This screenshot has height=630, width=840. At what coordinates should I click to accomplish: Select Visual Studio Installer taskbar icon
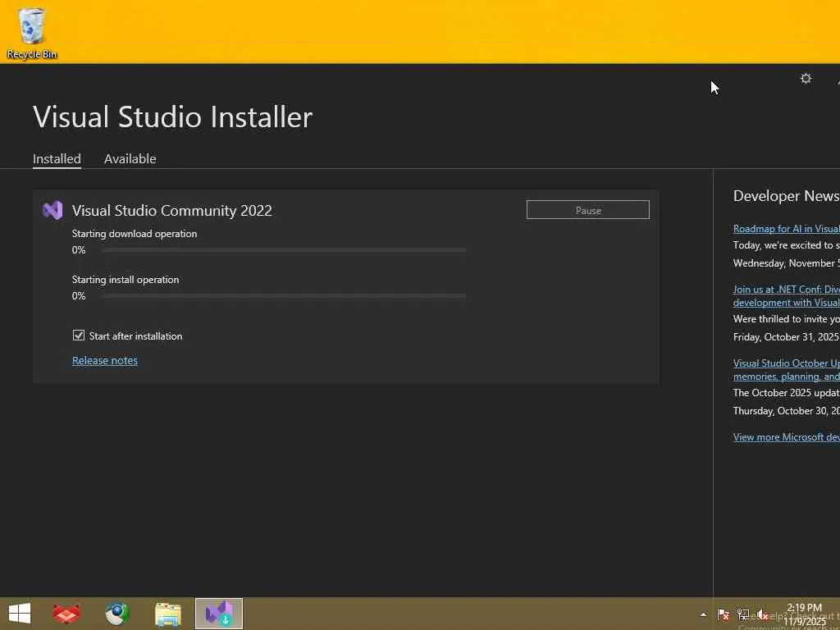point(219,614)
